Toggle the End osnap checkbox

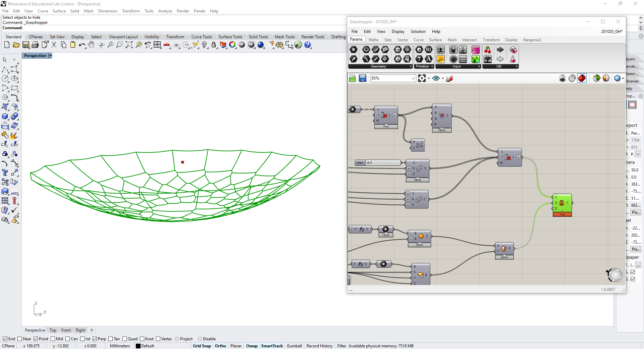5,339
